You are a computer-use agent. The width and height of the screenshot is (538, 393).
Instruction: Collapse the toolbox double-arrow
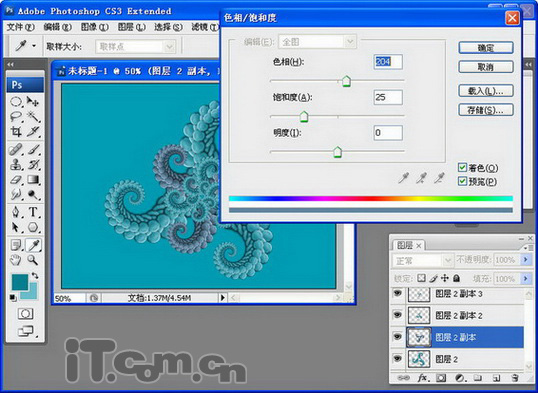[11, 64]
